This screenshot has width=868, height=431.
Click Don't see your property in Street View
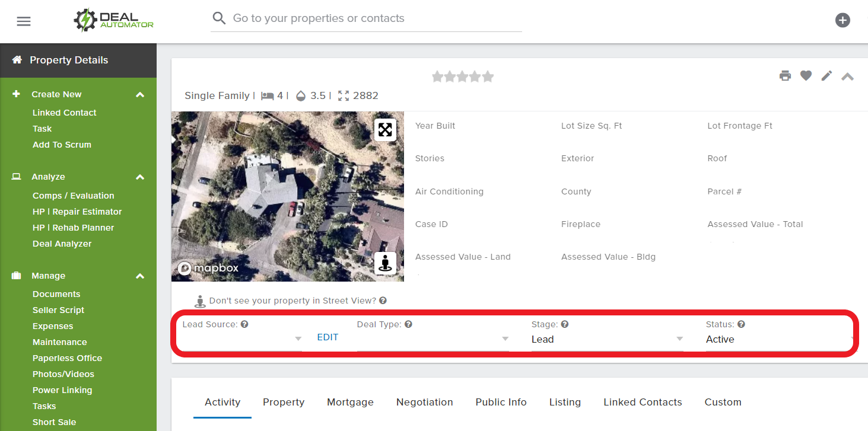pyautogui.click(x=292, y=301)
